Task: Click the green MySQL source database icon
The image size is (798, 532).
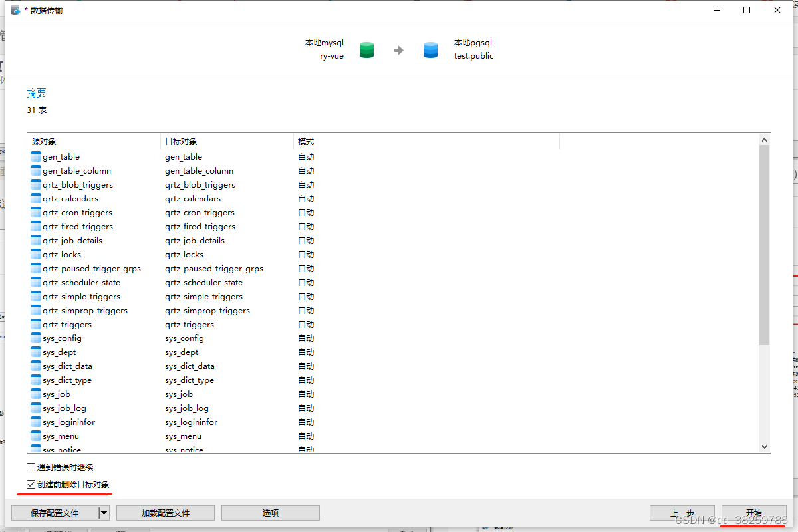Action: tap(366, 50)
